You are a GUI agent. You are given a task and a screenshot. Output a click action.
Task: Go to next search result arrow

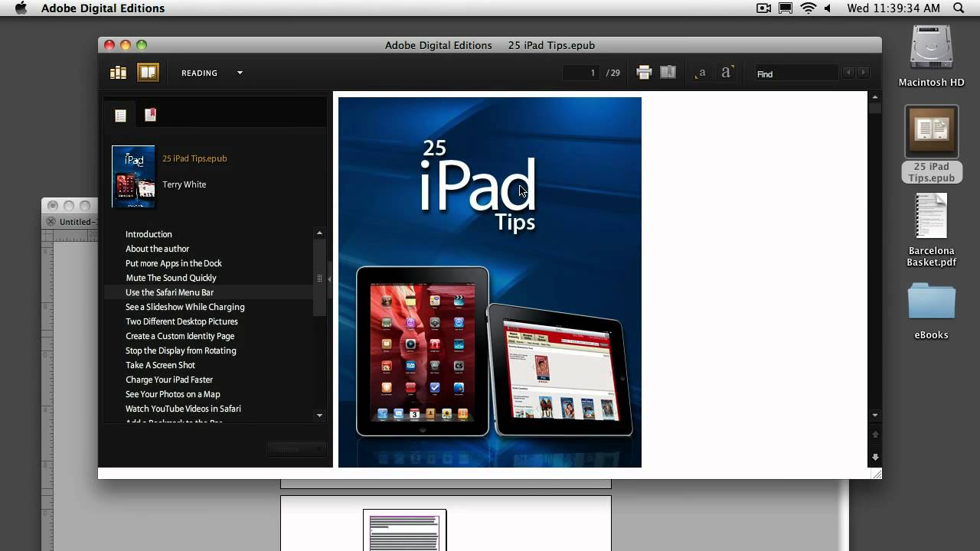(x=863, y=73)
